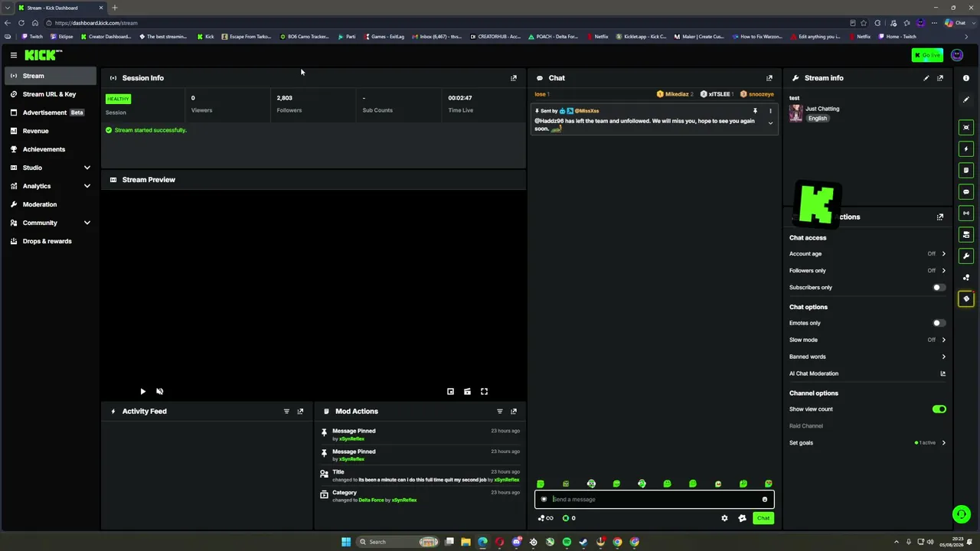
Task: Expand the Community sidebar section
Action: (50, 223)
